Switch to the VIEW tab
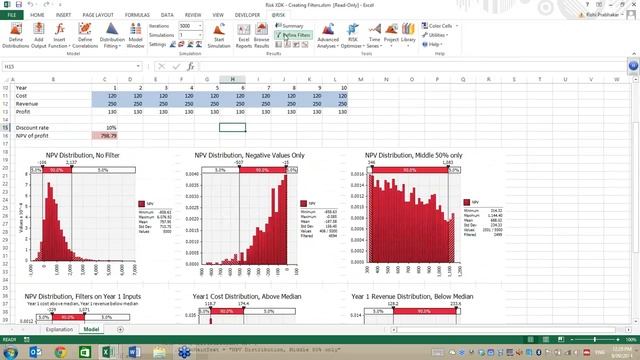 [x=218, y=15]
